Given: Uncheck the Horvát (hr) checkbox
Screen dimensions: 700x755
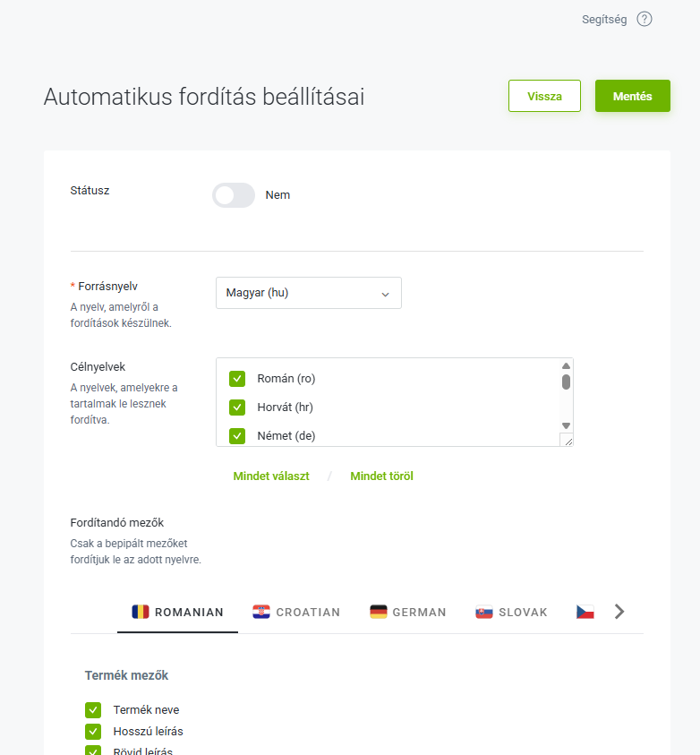Looking at the screenshot, I should tap(237, 408).
